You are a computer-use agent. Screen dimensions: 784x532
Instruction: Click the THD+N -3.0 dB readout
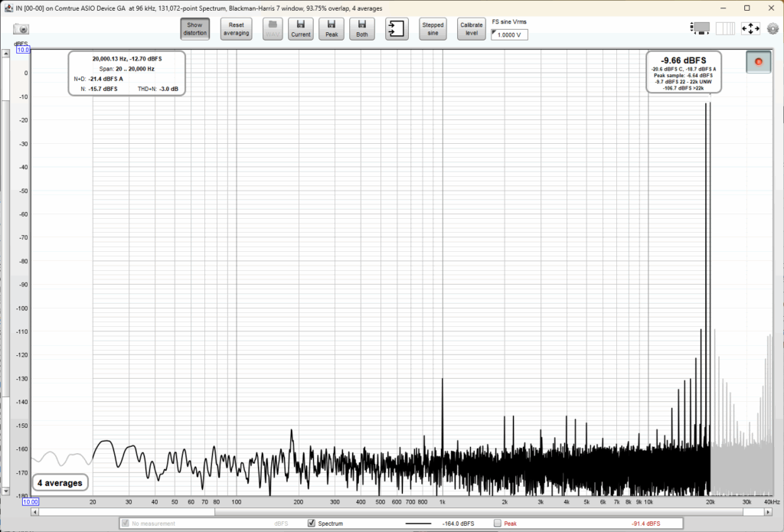(158, 89)
